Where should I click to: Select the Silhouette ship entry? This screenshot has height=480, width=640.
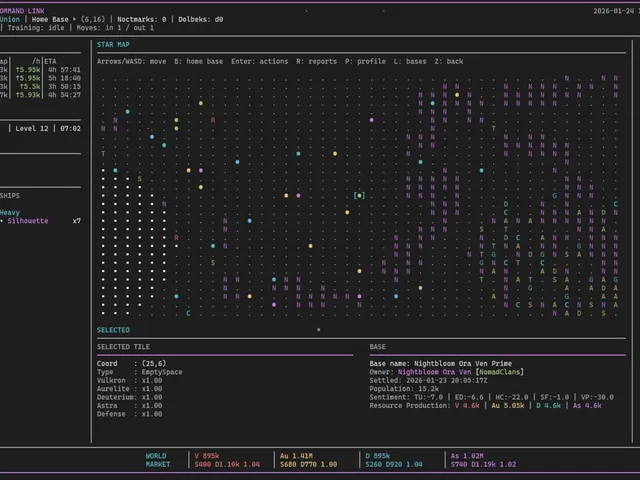(x=28, y=221)
